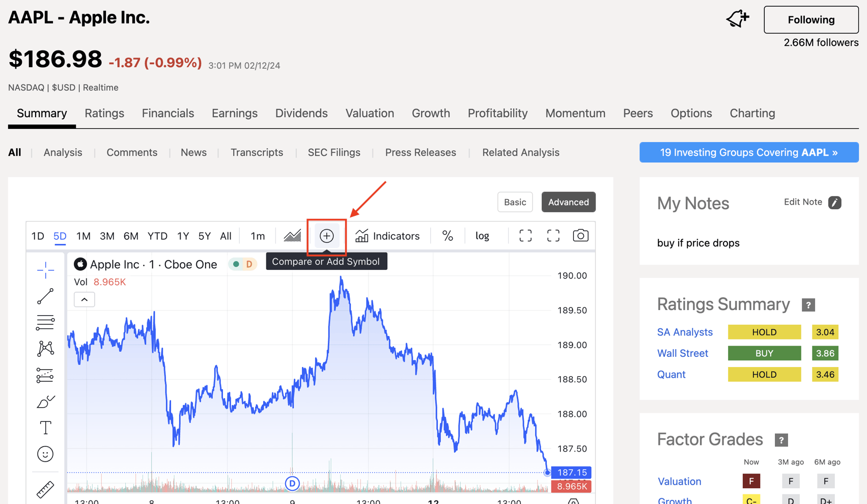Switch chart to log scale
The image size is (867, 504).
482,235
